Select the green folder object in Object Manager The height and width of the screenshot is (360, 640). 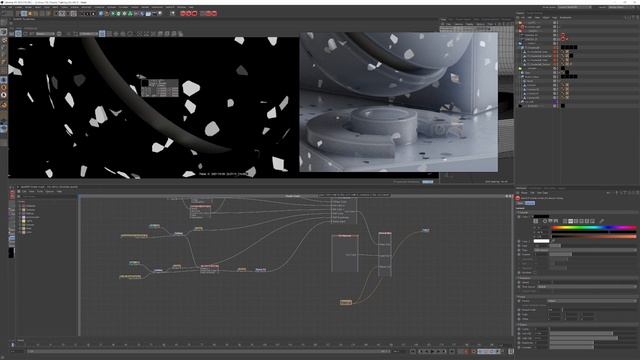(x=520, y=68)
